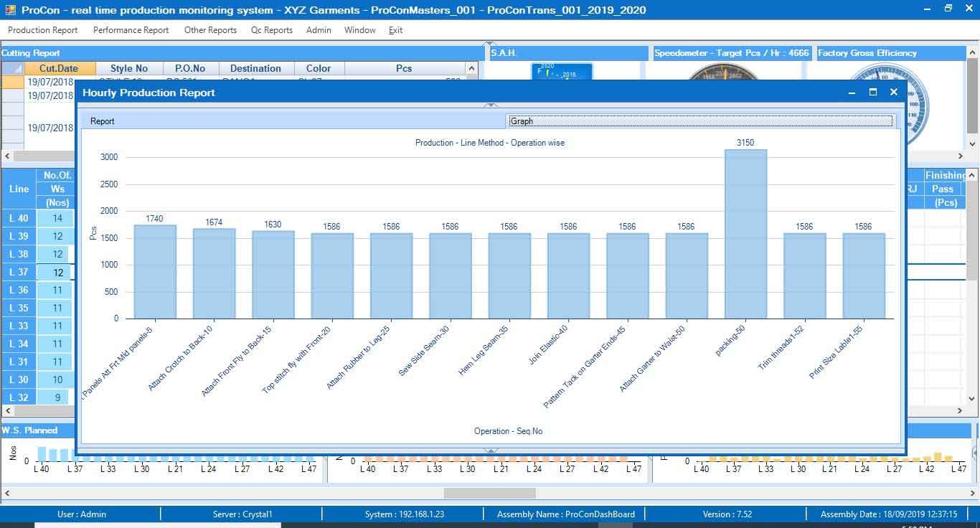This screenshot has width=980, height=528.
Task: Click the bottom splitter arrow below the chart
Action: (x=491, y=451)
